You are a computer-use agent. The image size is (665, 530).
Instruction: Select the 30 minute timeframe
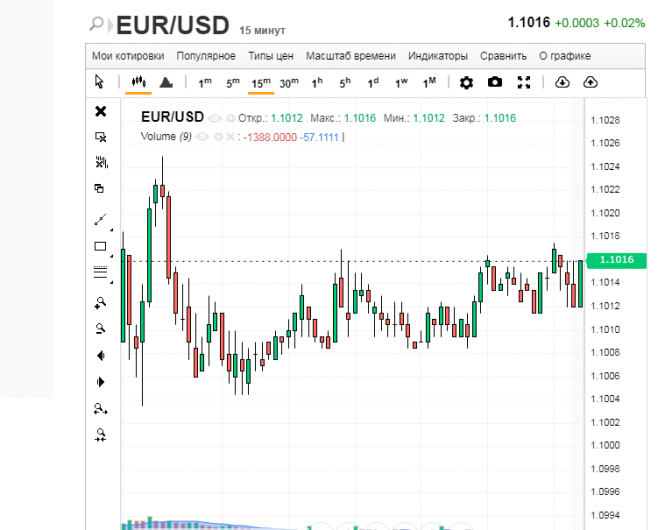click(289, 83)
